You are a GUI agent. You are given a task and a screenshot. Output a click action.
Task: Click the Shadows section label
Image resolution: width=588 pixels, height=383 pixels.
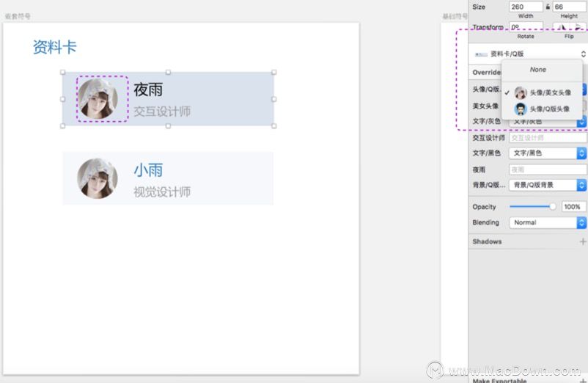click(487, 241)
